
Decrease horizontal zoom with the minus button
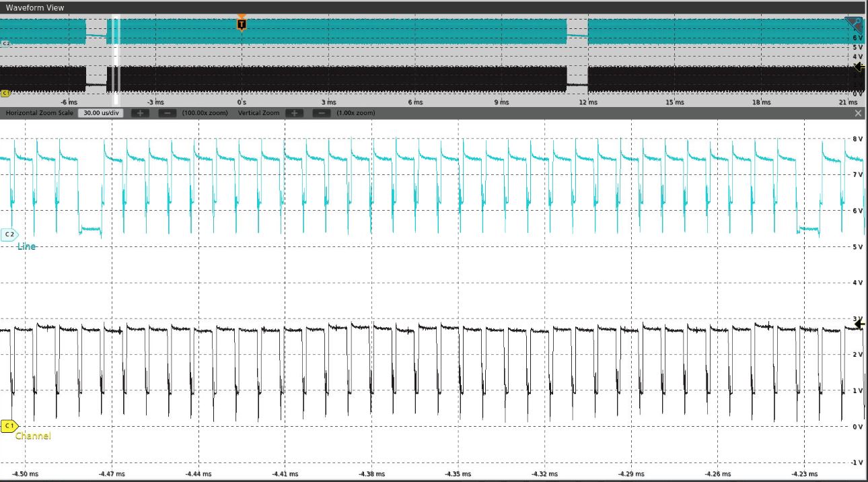(x=168, y=113)
